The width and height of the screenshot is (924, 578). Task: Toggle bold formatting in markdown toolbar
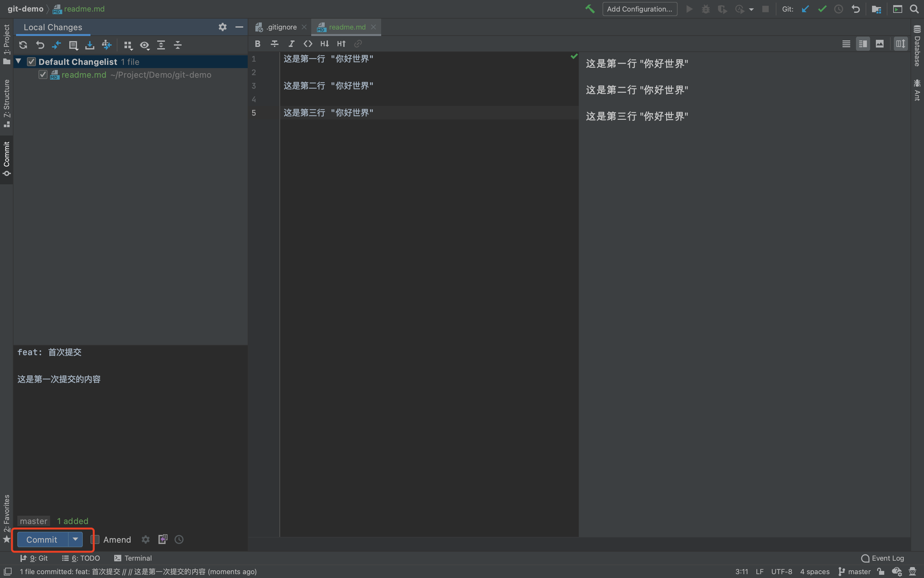[x=258, y=44]
